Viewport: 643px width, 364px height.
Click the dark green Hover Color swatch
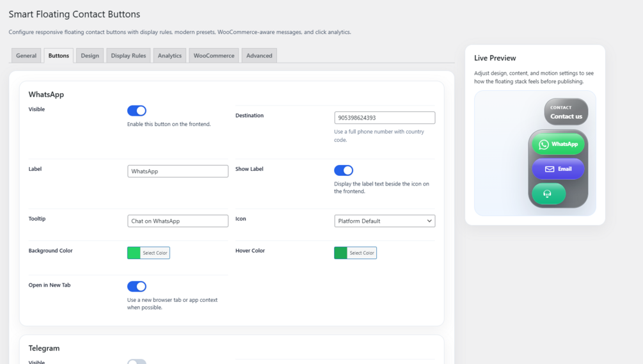[341, 253]
